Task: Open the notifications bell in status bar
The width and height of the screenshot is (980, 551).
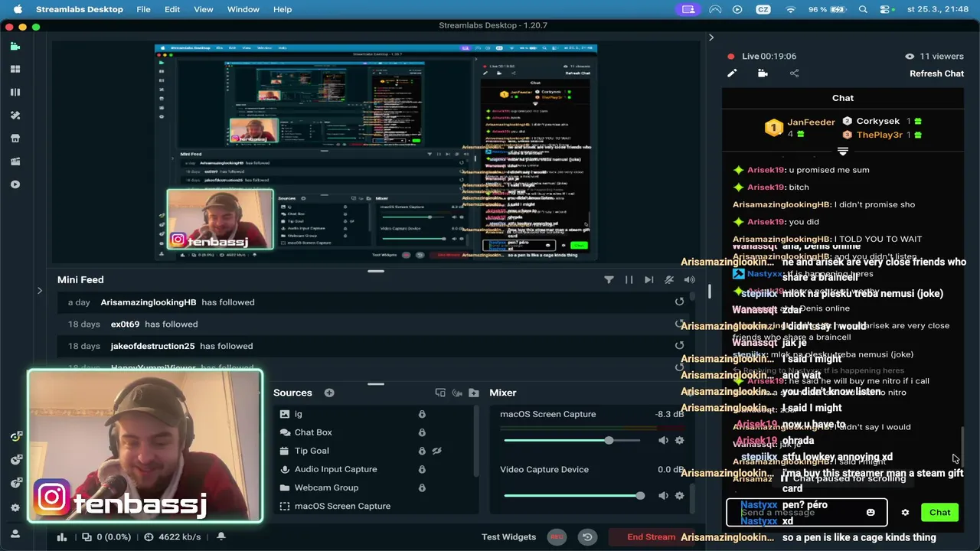Action: pos(221,537)
